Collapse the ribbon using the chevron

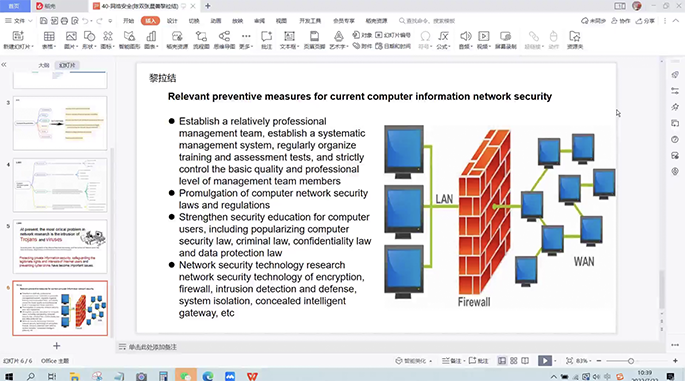pyautogui.click(x=676, y=21)
